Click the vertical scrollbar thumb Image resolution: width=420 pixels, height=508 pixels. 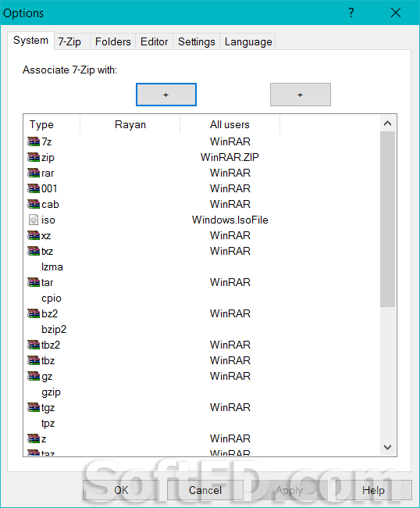pos(388,219)
